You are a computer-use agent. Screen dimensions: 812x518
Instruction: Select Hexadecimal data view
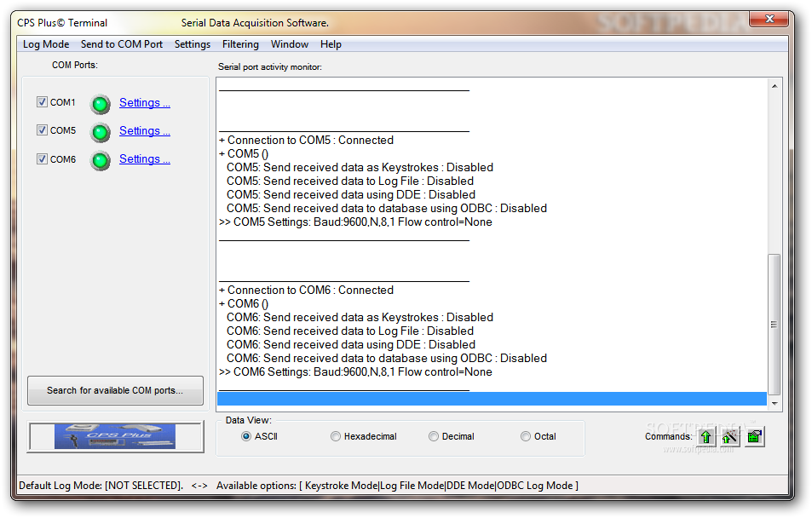[x=336, y=437]
